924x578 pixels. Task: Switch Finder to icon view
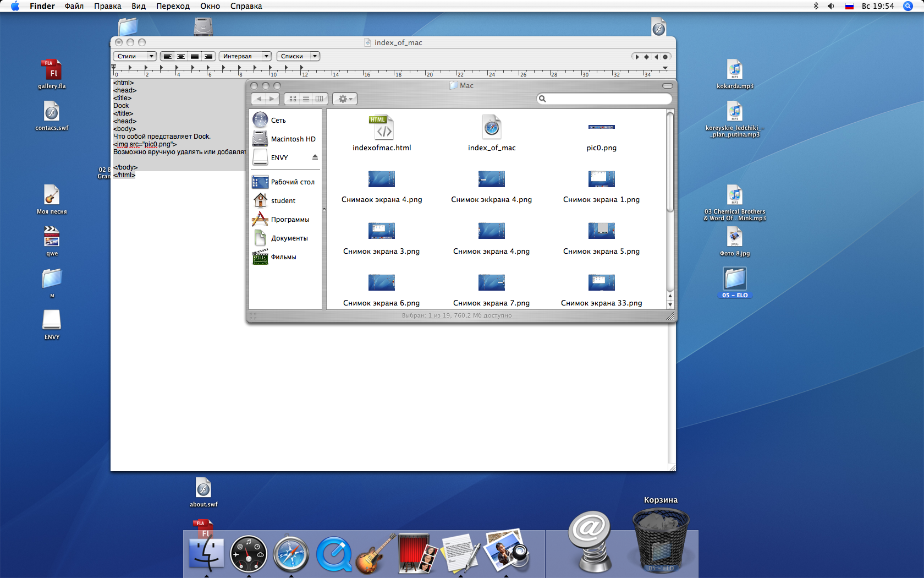click(293, 99)
